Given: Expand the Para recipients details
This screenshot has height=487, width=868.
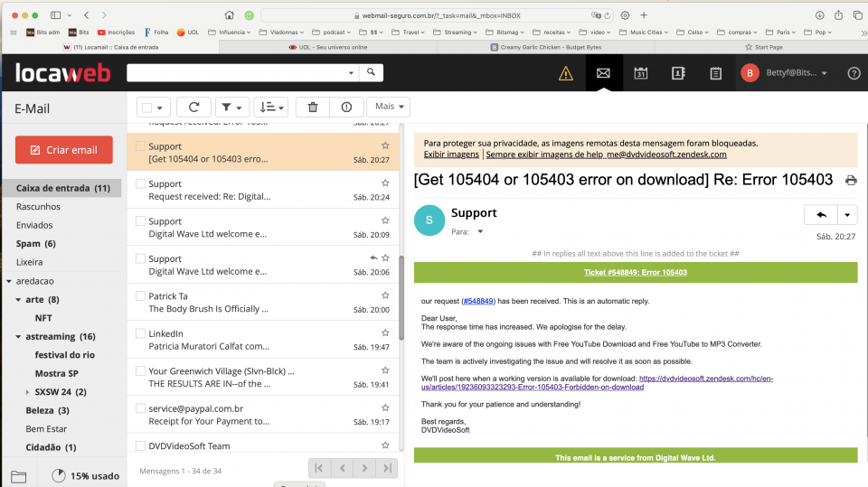Looking at the screenshot, I should 480,232.
